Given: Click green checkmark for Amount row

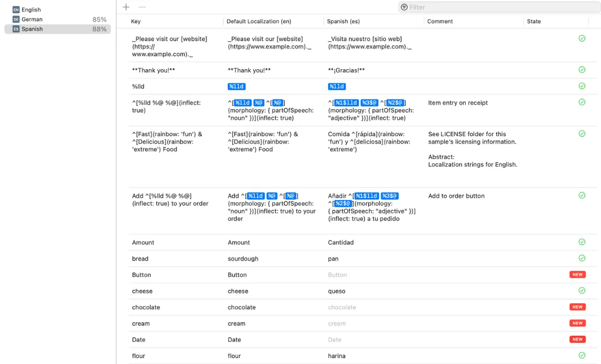Looking at the screenshot, I should (582, 242).
